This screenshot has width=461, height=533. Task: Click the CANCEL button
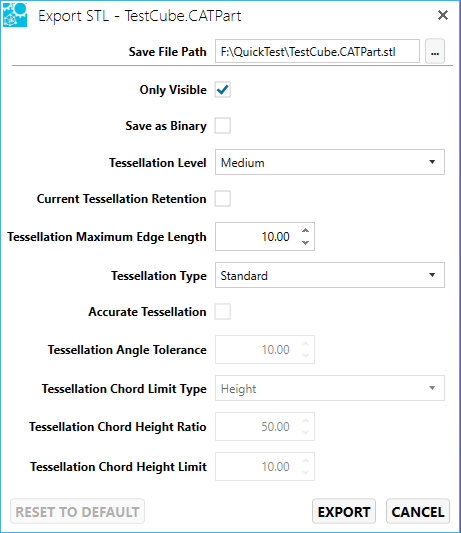pos(418,512)
